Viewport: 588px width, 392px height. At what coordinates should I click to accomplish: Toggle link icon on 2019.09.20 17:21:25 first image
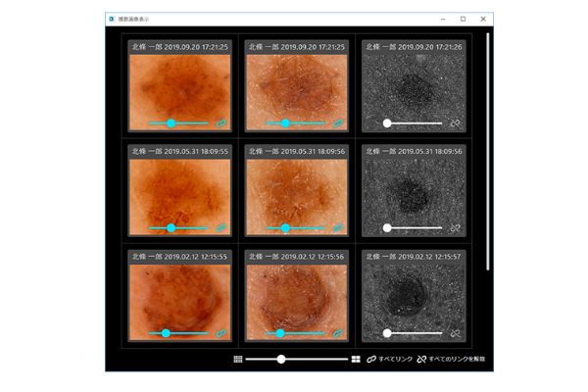[222, 123]
